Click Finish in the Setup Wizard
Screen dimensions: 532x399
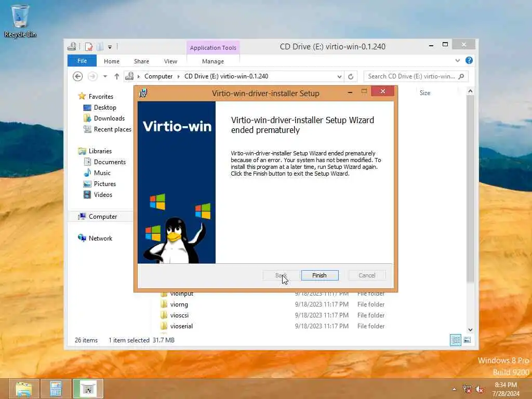[320, 275]
